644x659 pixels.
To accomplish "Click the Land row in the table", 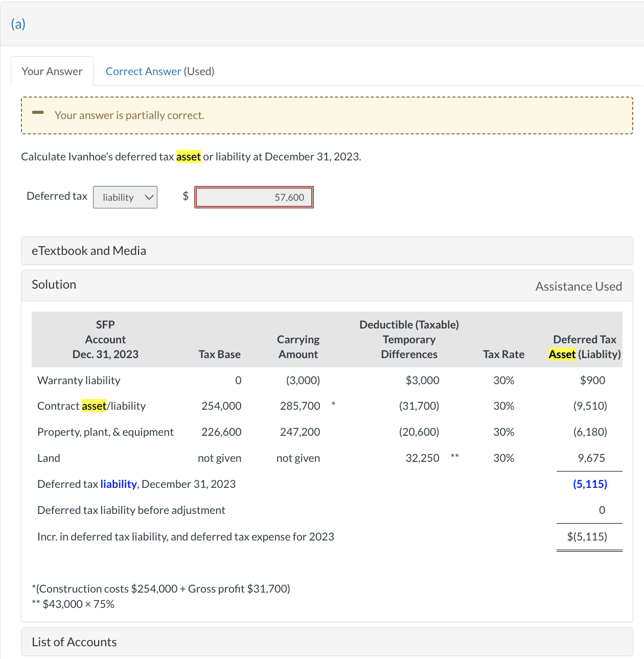I will (49, 458).
